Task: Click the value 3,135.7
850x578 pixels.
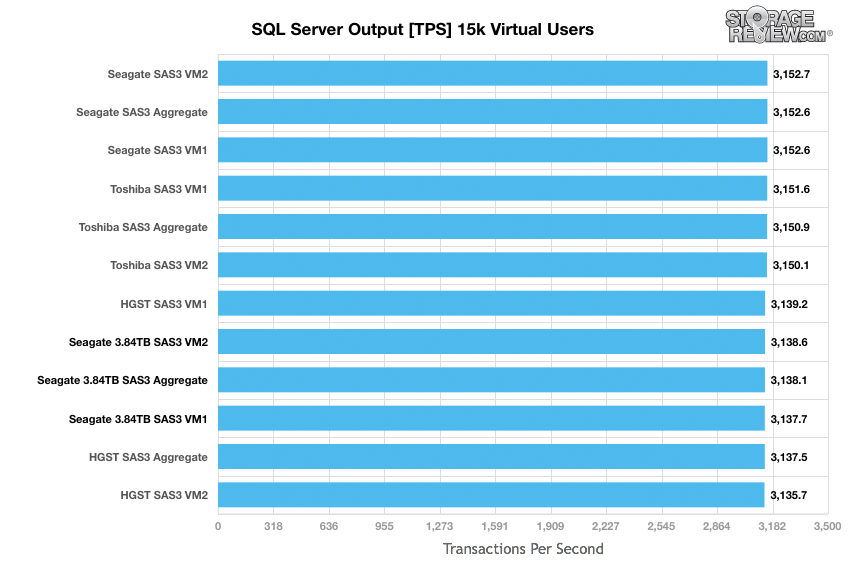Action: [x=789, y=495]
